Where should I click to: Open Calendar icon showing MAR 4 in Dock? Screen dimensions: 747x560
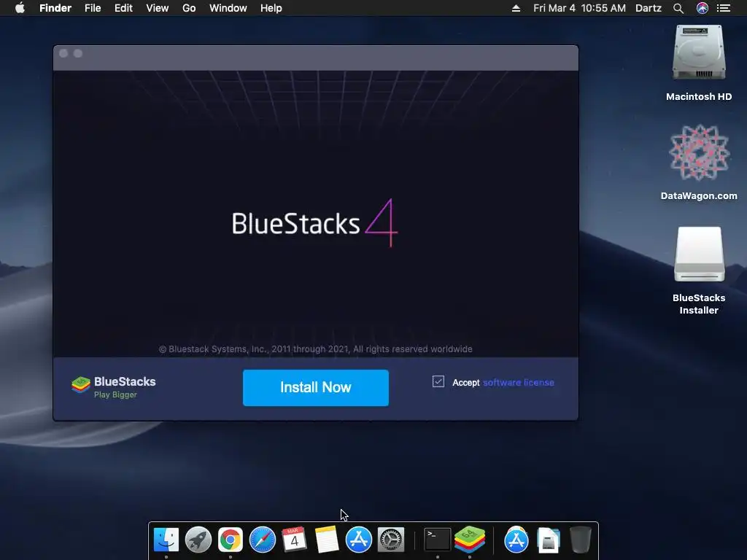click(x=295, y=540)
